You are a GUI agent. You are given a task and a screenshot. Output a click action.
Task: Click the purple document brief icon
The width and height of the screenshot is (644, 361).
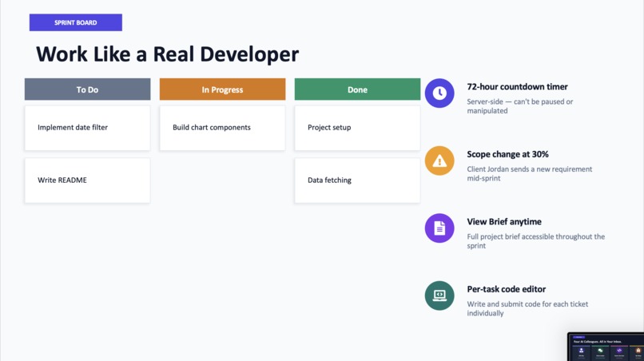pos(439,228)
